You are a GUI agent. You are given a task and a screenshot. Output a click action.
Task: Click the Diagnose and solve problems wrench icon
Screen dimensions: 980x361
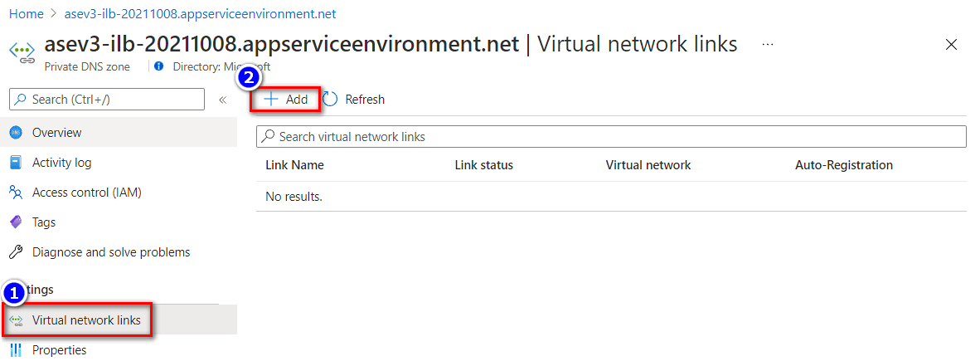point(15,252)
